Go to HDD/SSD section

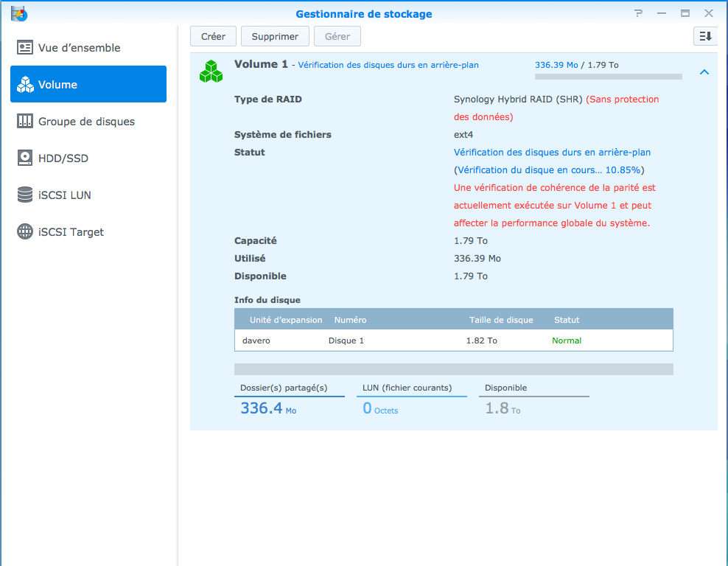coord(88,158)
